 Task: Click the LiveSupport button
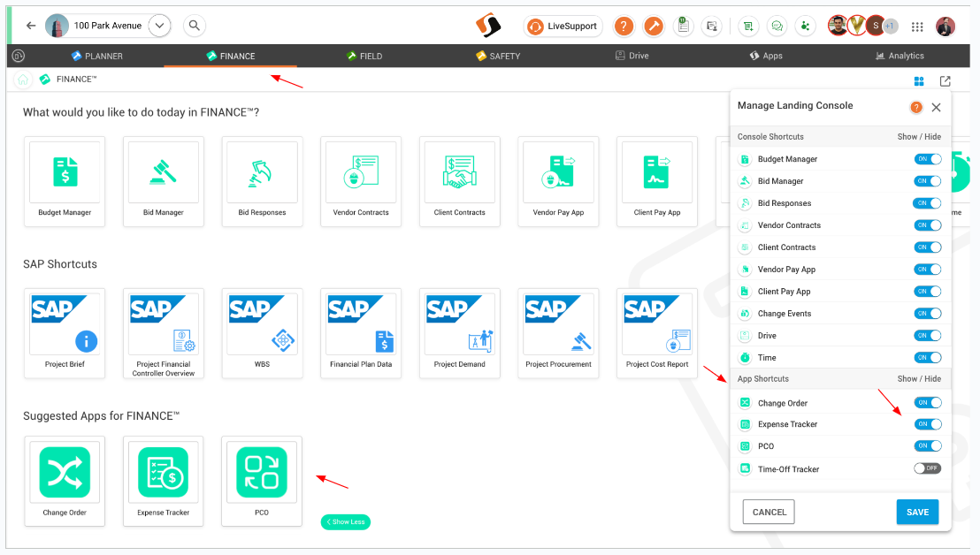pos(563,27)
